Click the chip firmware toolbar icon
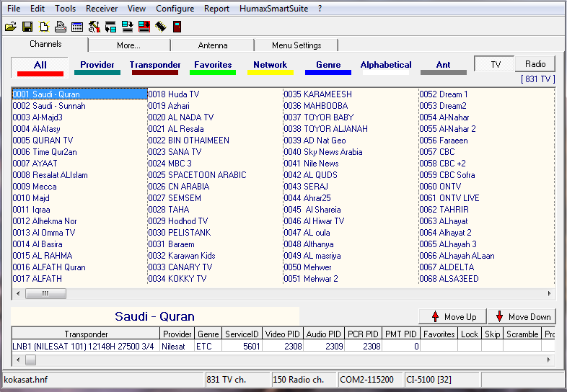 [x=161, y=27]
